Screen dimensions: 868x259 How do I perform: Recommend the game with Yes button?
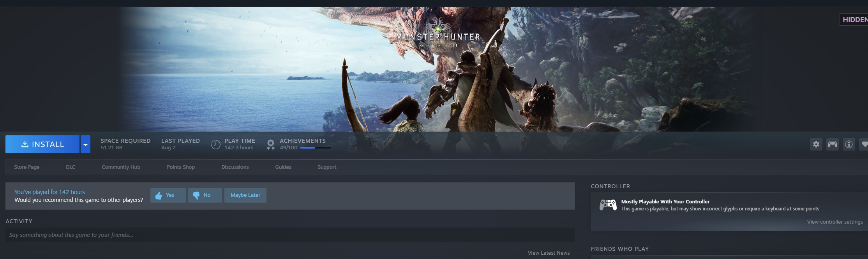[x=168, y=195]
